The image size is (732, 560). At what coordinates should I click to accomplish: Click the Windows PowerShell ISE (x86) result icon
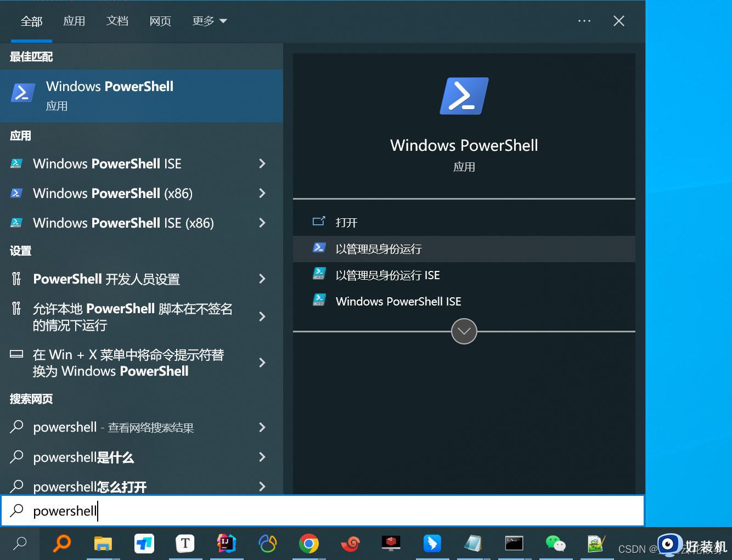point(16,223)
